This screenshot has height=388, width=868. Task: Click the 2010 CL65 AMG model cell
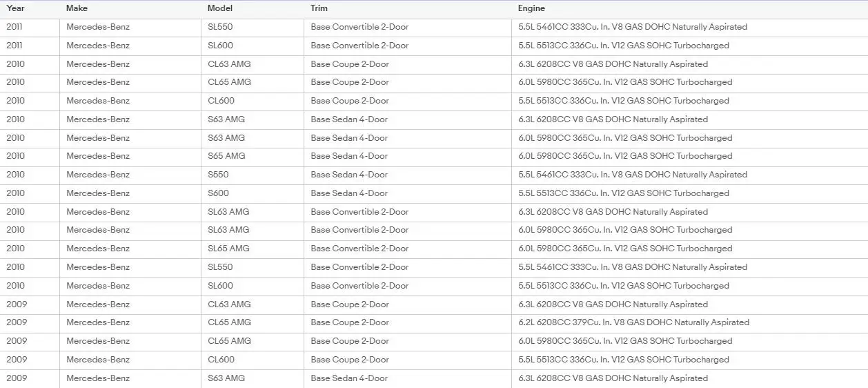point(253,83)
